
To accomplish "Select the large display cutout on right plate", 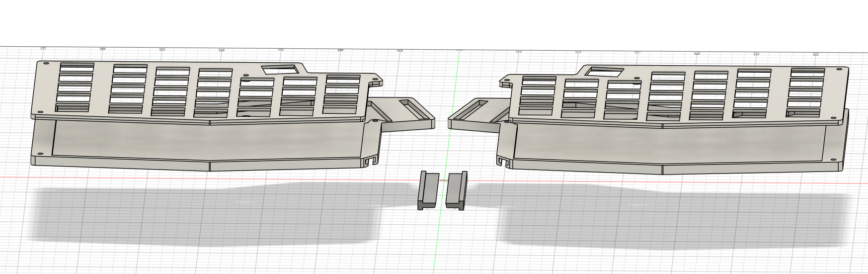I will coord(604,72).
